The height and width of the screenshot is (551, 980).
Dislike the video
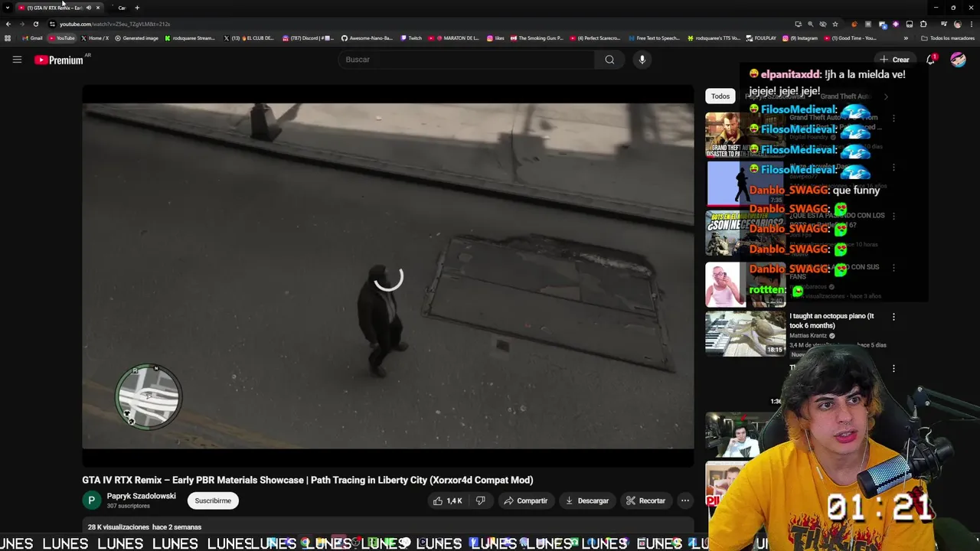(x=481, y=500)
